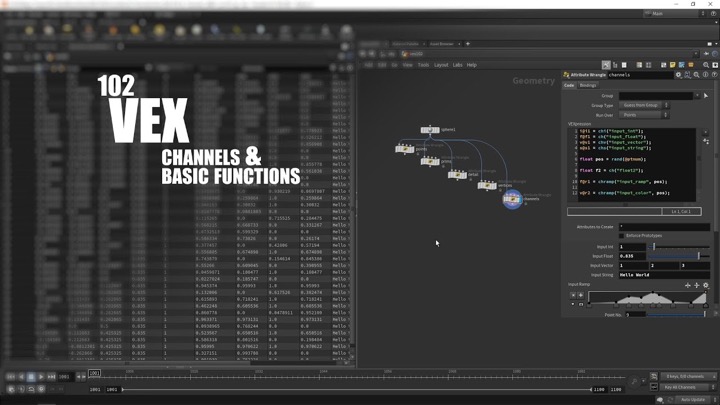Jump to first frame button
720x405 pixels.
click(x=11, y=377)
